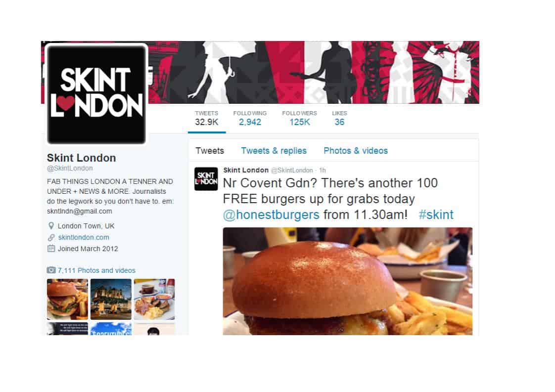
Task: Open the Tweets 32.9K stat
Action: (x=207, y=119)
